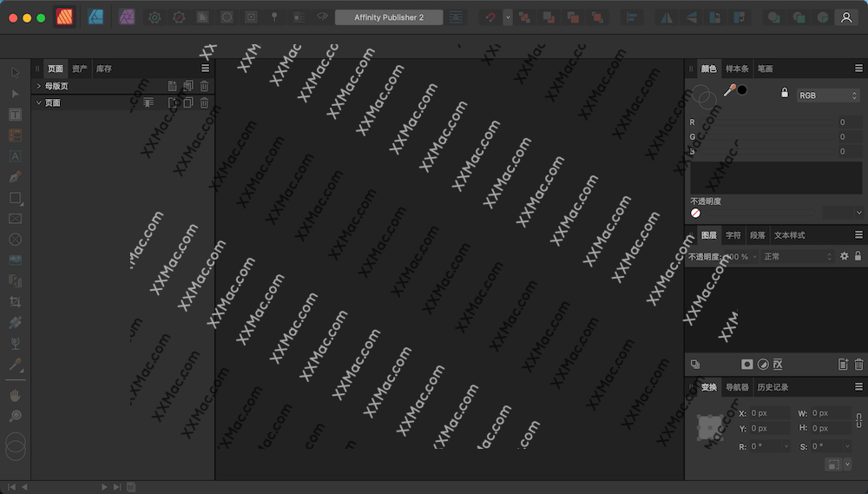Add a master page in 母版页 row
The height and width of the screenshot is (494, 868).
(173, 86)
